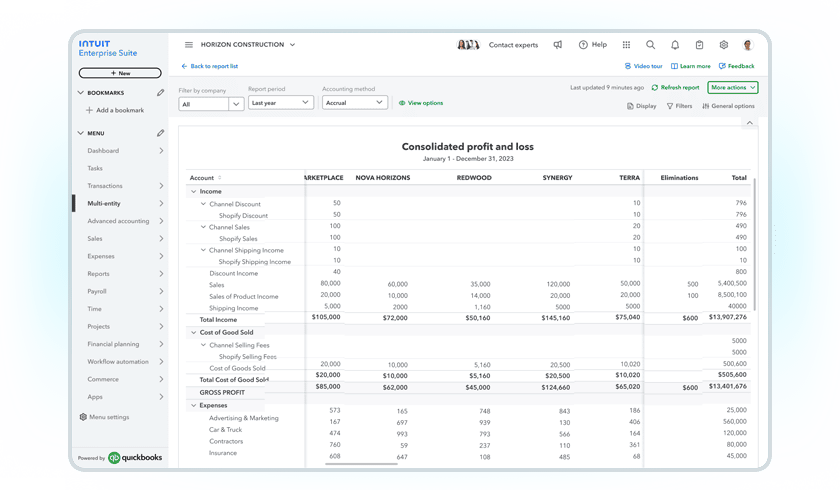
Task: Open the Accounting method dropdown
Action: [x=355, y=102]
